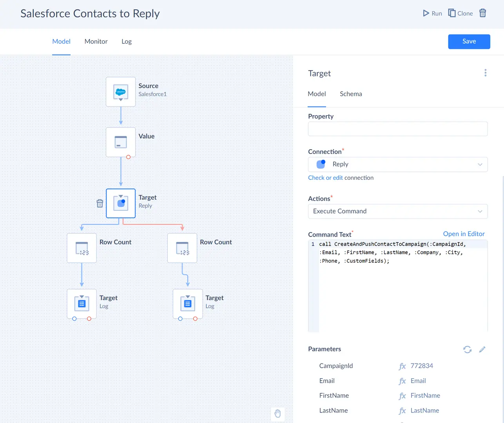Click the Save button

point(469,42)
